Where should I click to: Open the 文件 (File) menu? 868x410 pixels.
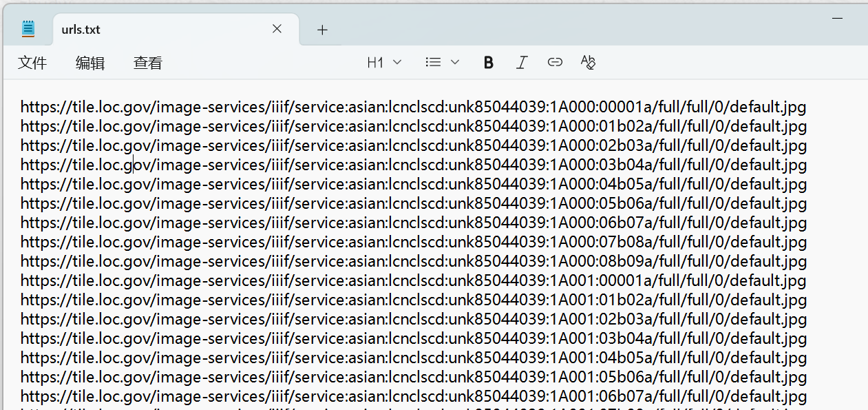[x=32, y=63]
